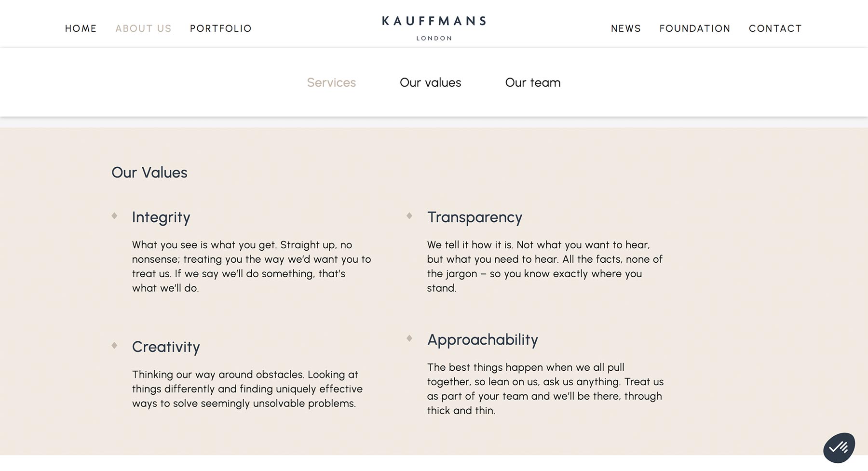Open the Foundation page
Image resolution: width=868 pixels, height=471 pixels.
click(x=695, y=28)
